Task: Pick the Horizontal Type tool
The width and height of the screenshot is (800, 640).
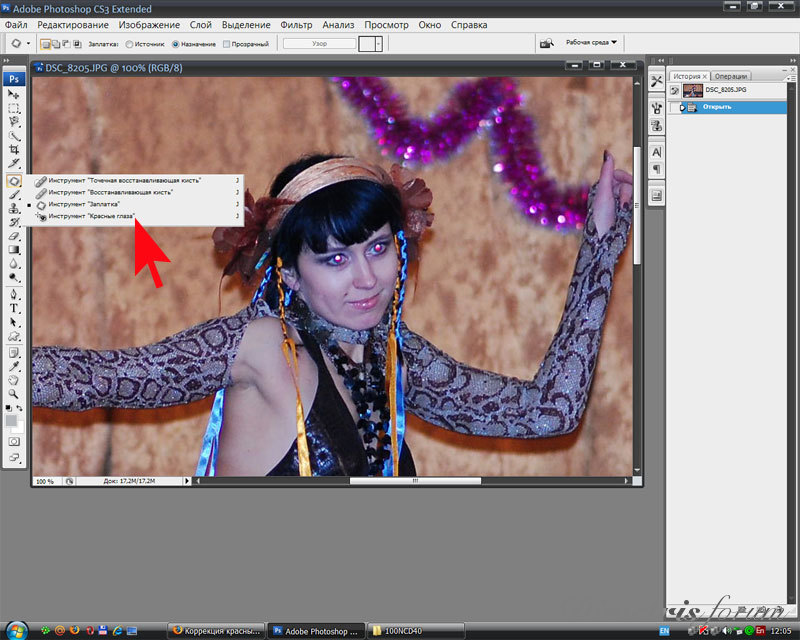Action: click(x=15, y=308)
